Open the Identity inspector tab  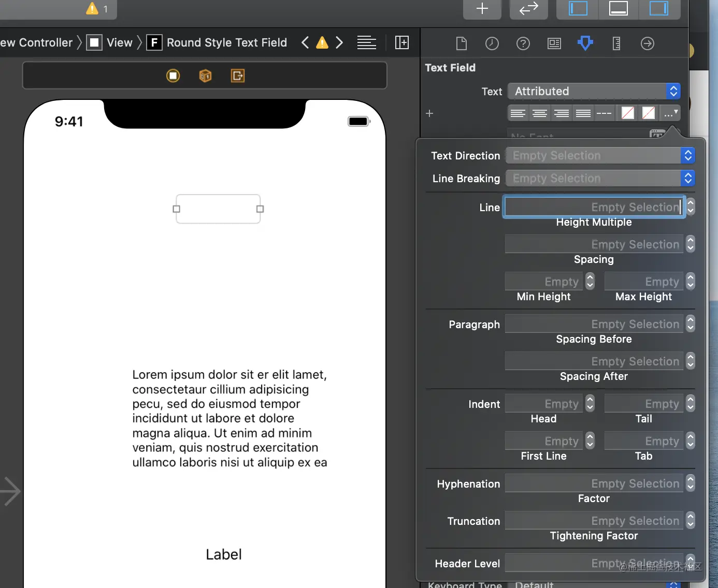tap(554, 43)
